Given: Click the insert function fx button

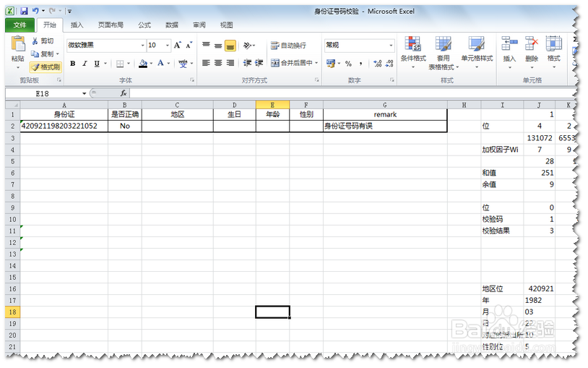Looking at the screenshot, I should coord(124,93).
